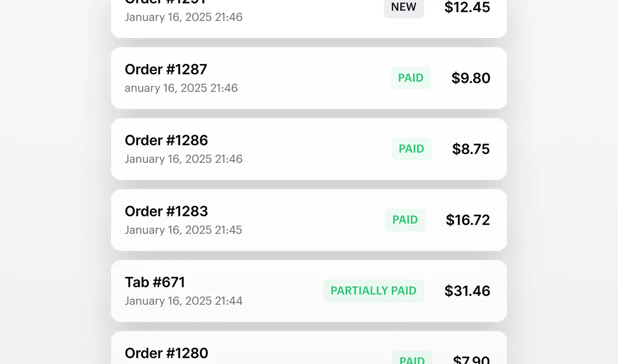Click the PAID badge on Order #1286
The height and width of the screenshot is (364, 618).
411,149
